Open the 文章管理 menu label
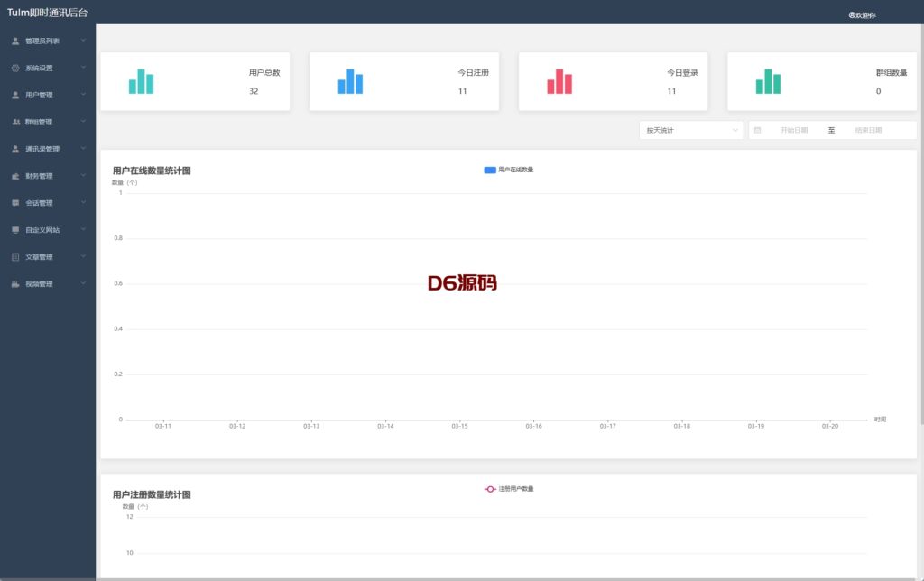Viewport: 924px width, 581px height. click(x=39, y=257)
